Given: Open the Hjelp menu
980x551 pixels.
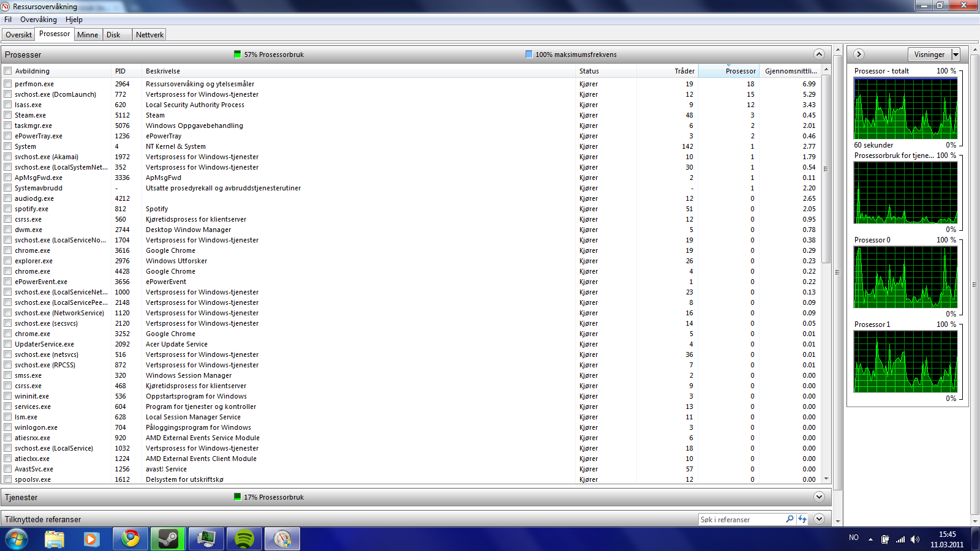Looking at the screenshot, I should (x=74, y=20).
